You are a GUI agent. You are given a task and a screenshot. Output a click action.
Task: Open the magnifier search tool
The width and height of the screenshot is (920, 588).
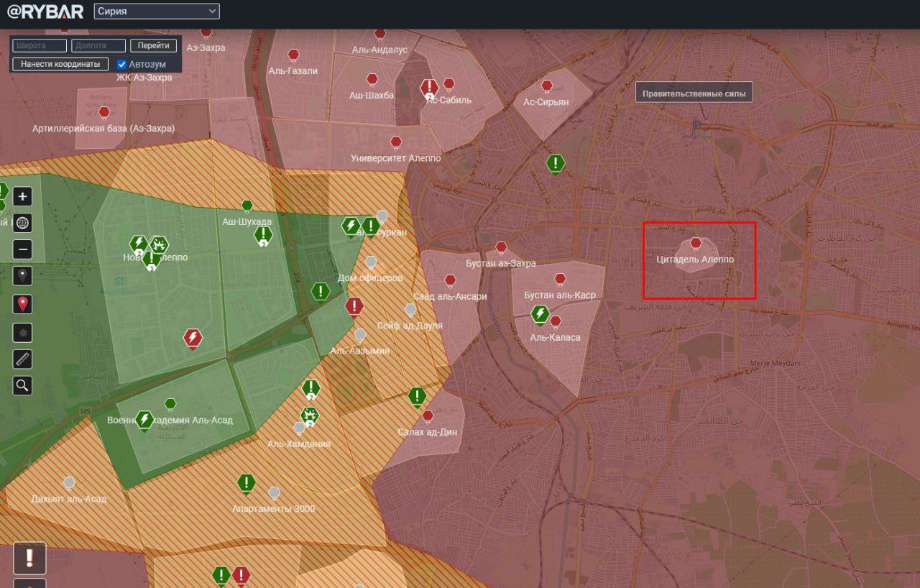coord(22,385)
